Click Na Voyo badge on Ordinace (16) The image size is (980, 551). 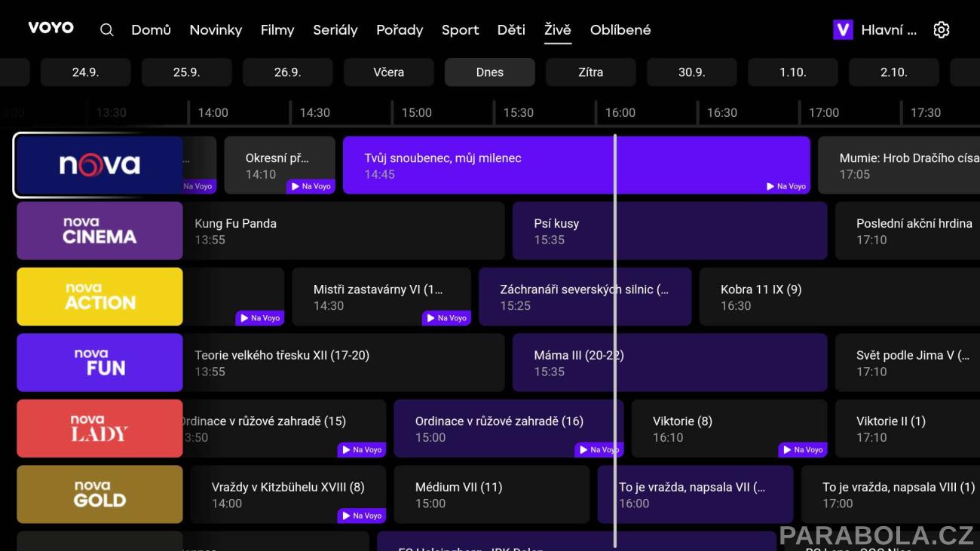click(x=599, y=450)
